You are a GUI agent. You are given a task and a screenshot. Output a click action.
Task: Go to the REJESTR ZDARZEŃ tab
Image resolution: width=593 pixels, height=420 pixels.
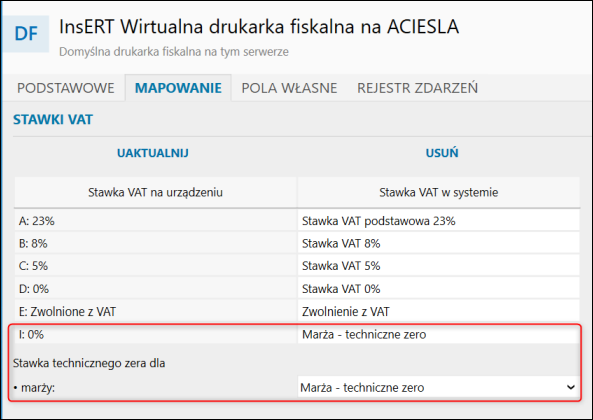tap(417, 88)
